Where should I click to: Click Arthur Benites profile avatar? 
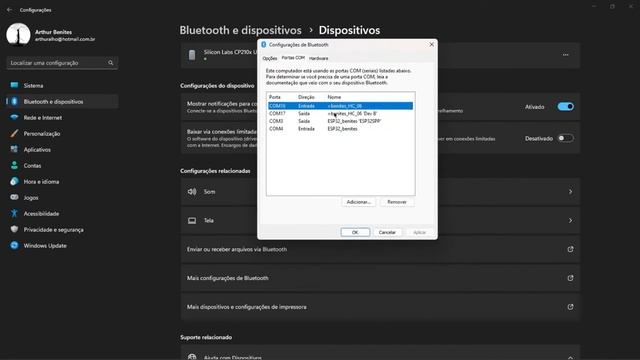[x=18, y=35]
